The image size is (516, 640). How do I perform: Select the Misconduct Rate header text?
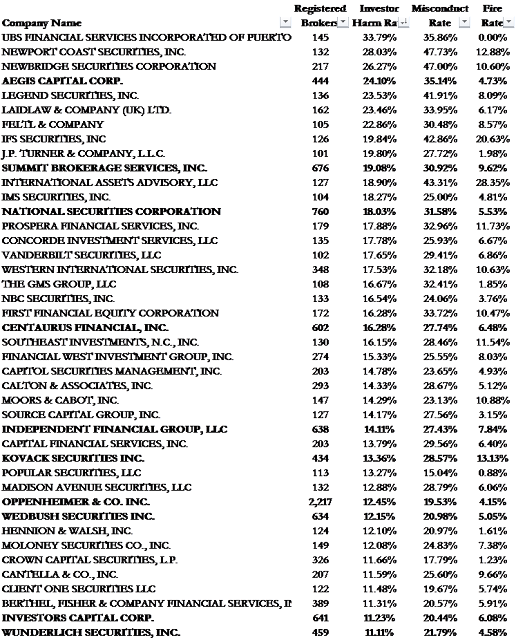pos(440,16)
